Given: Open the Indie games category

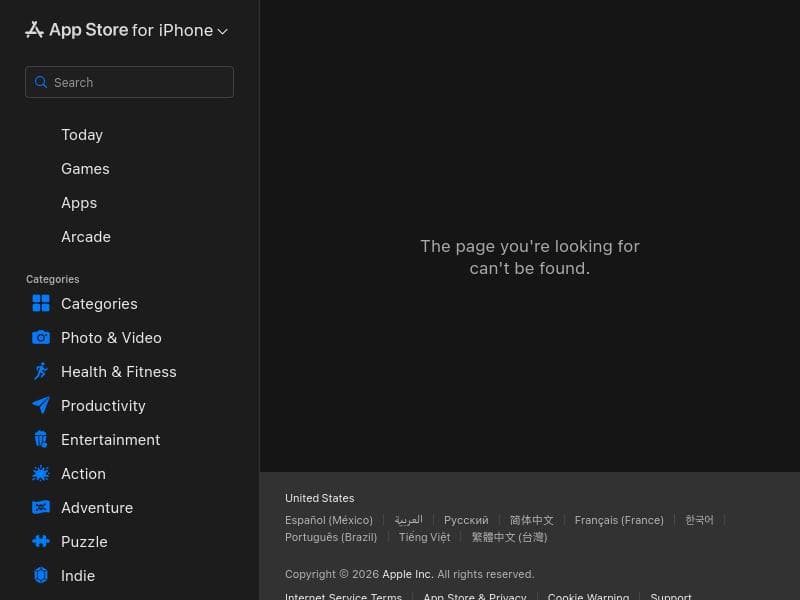Looking at the screenshot, I should pyautogui.click(x=78, y=576).
